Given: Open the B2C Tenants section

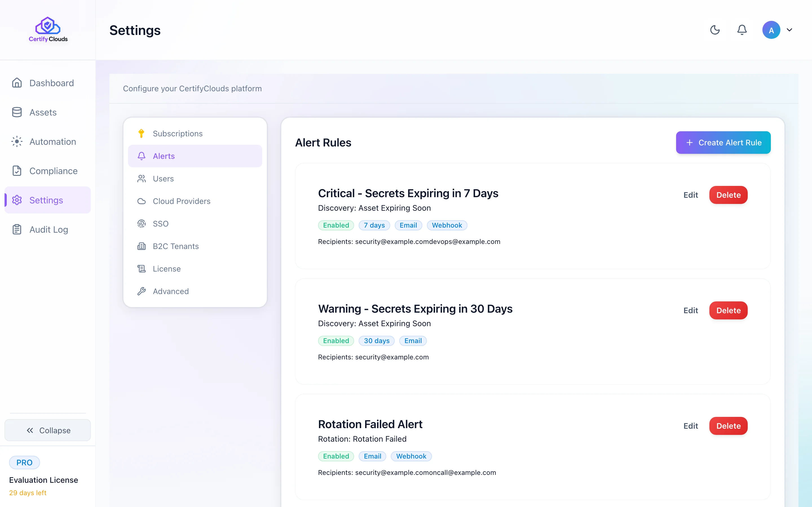Looking at the screenshot, I should point(175,246).
